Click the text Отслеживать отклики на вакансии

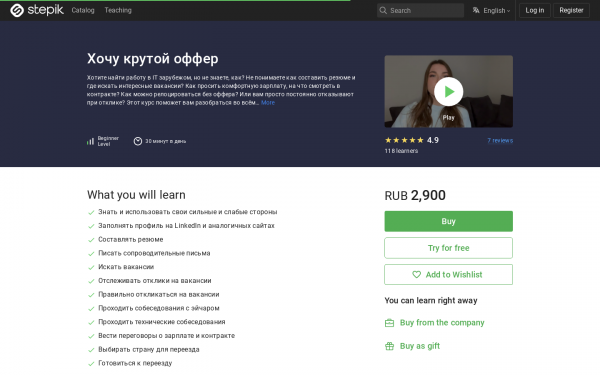[155, 281]
